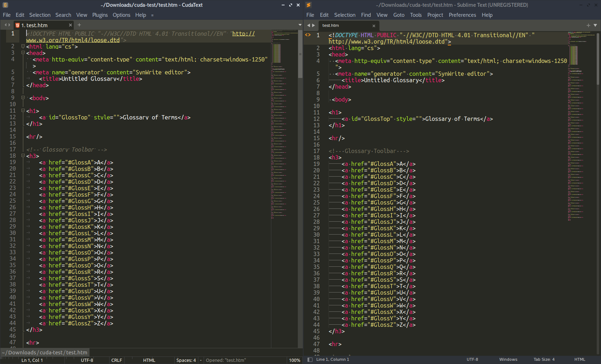Open the Sublime Text View menu
The width and height of the screenshot is (601, 364).
point(382,15)
